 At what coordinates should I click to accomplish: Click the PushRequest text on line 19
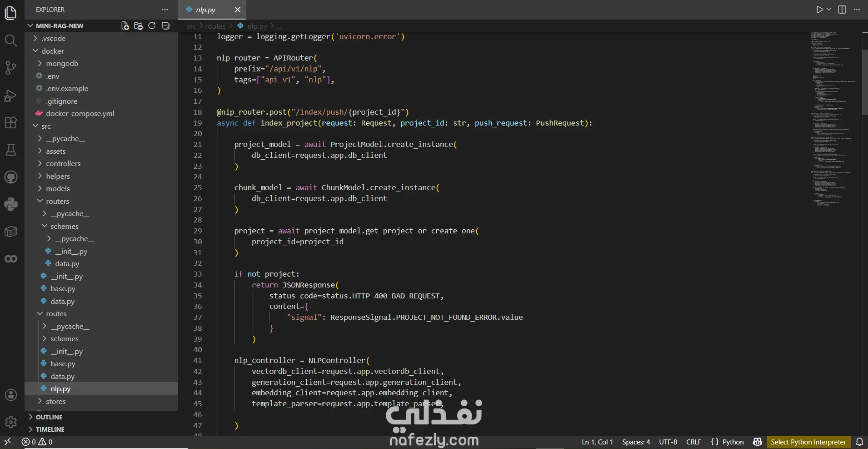[560, 123]
